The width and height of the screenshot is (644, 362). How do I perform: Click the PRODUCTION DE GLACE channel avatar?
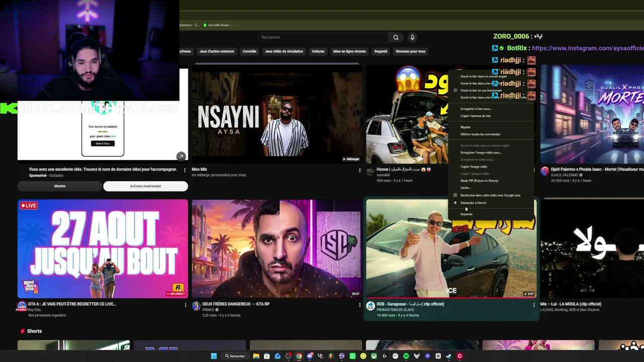click(x=370, y=306)
